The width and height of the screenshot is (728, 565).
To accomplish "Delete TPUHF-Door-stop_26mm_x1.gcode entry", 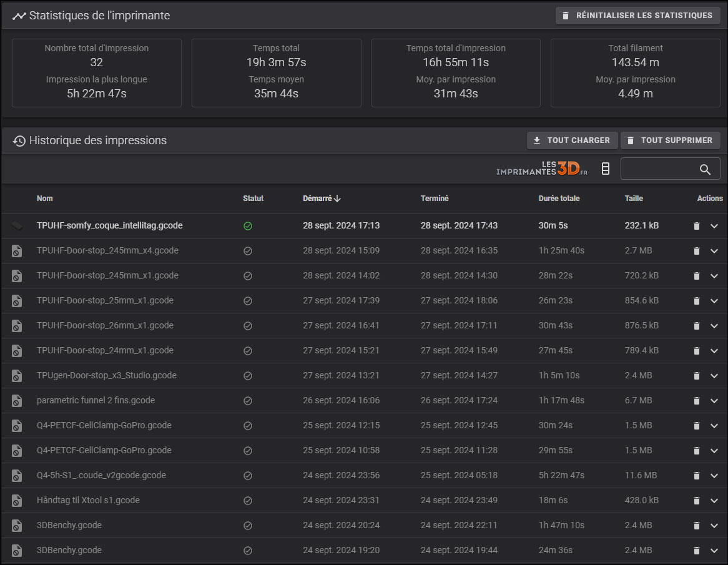I will click(696, 326).
